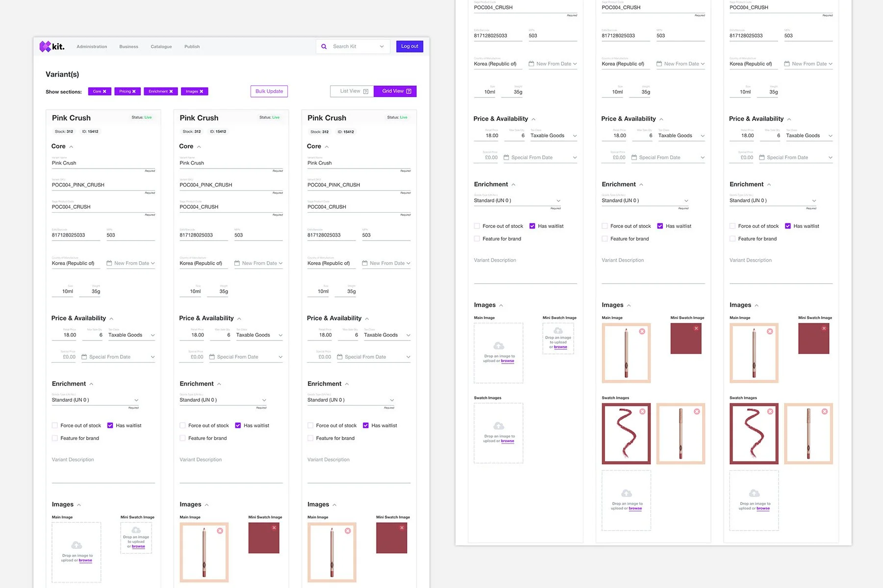883x588 pixels.
Task: Open the Administration menu
Action: pos(92,47)
